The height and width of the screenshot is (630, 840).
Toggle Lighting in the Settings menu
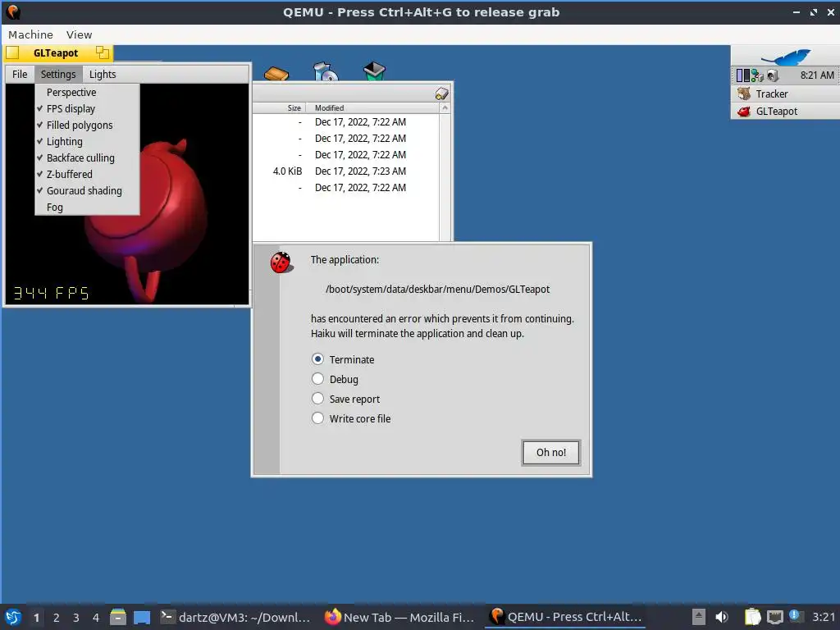87,141
